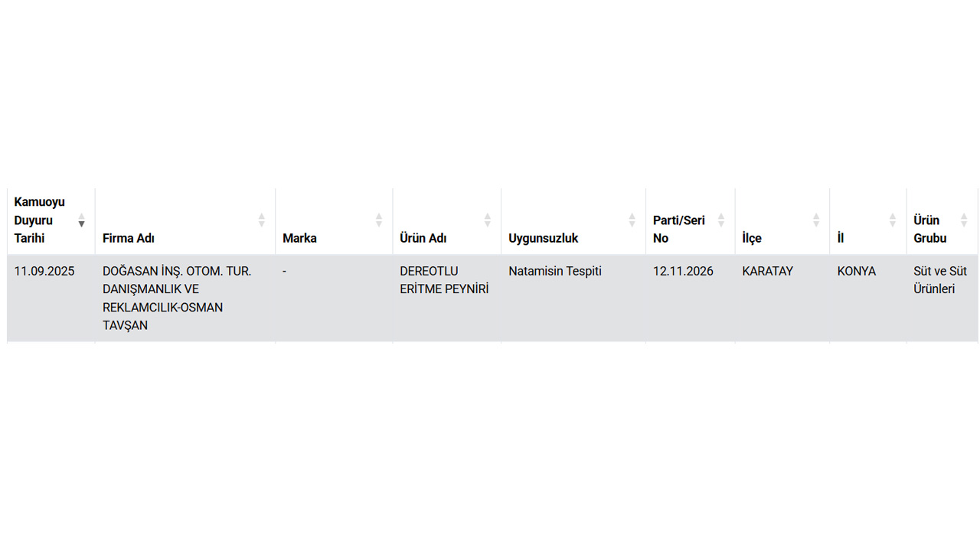Click the KARATAY district cell
Screen dimensions: 980x551
click(x=767, y=271)
